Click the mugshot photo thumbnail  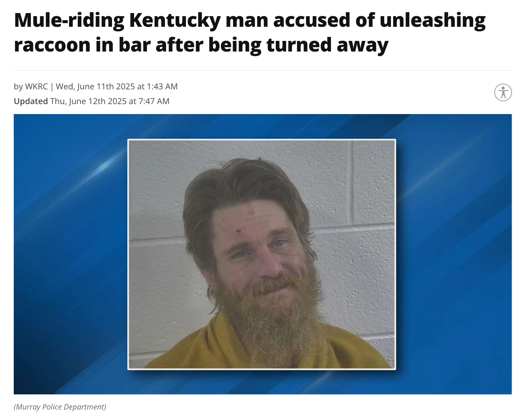[262, 254]
